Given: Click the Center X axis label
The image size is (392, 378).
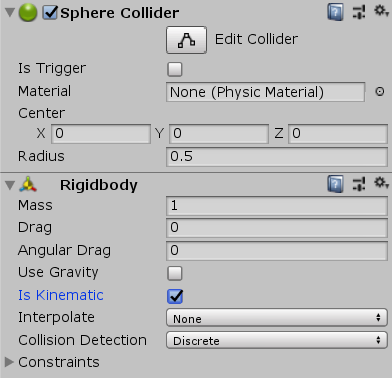Looking at the screenshot, I should pyautogui.click(x=41, y=134).
